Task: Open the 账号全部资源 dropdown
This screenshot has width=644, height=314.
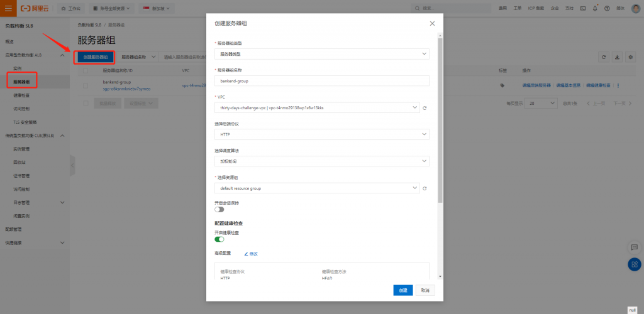Action: [112, 8]
